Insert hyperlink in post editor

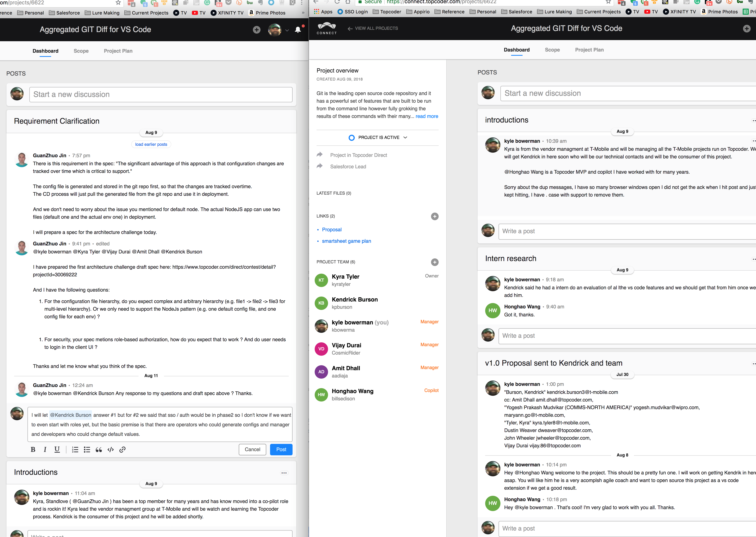coord(122,450)
